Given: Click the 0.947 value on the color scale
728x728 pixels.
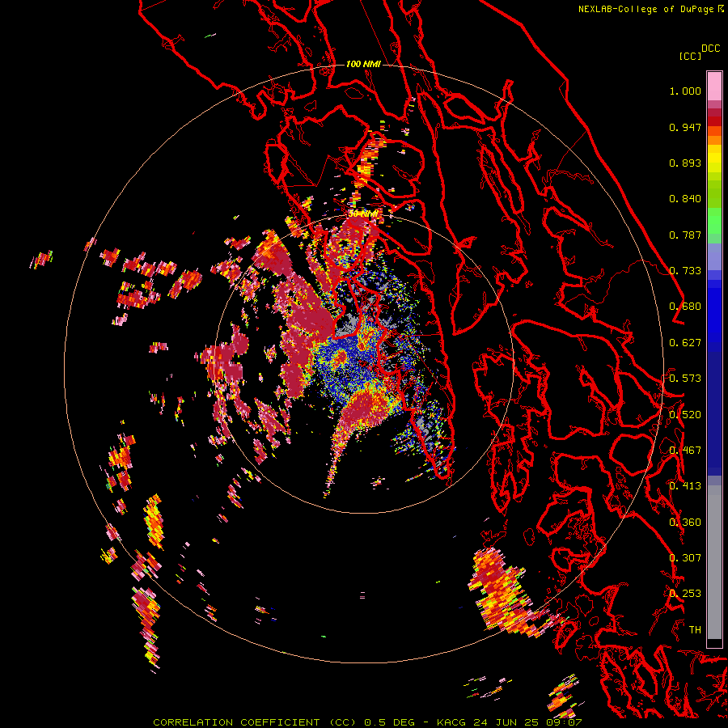Looking at the screenshot, I should [685, 127].
